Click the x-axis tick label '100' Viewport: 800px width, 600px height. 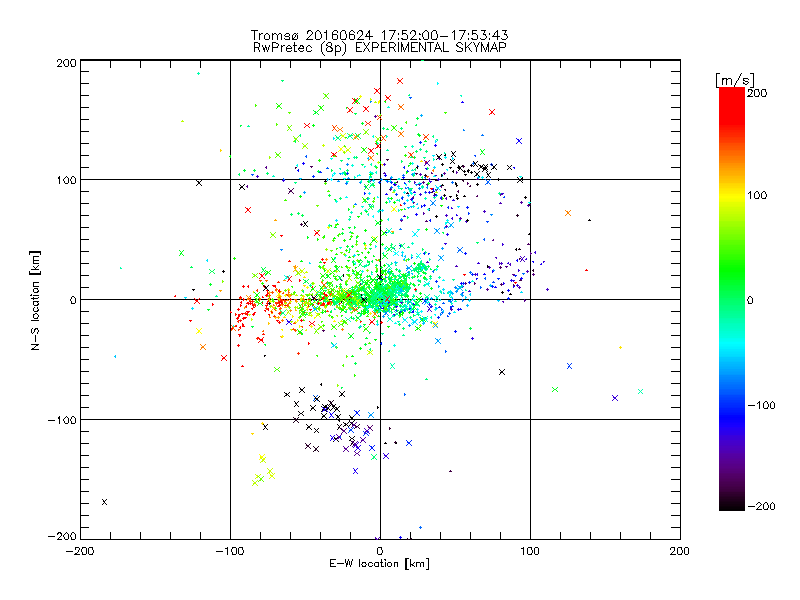(x=530, y=551)
